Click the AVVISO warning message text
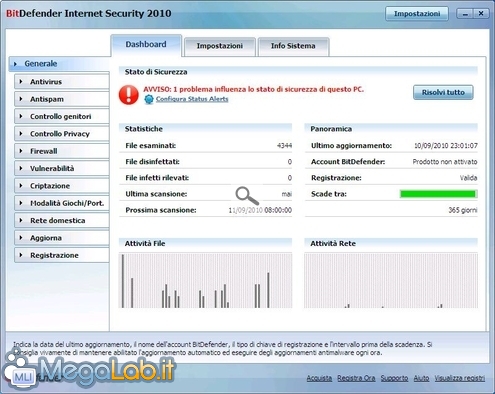The width and height of the screenshot is (495, 394). (253, 89)
